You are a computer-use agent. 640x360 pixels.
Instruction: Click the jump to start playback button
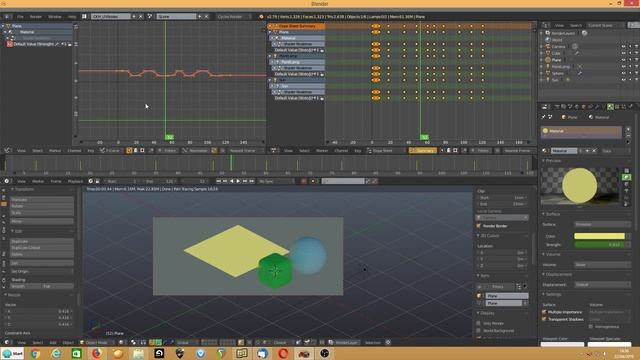click(x=218, y=181)
